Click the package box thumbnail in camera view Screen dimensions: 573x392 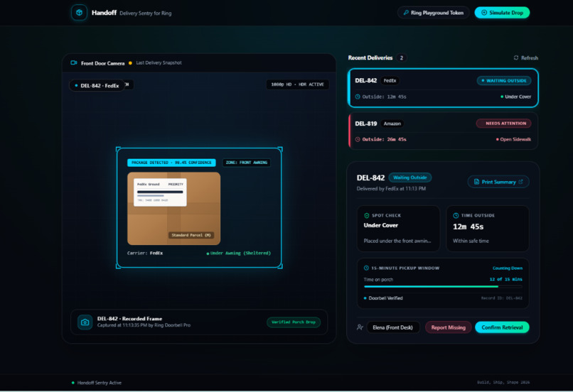173,208
